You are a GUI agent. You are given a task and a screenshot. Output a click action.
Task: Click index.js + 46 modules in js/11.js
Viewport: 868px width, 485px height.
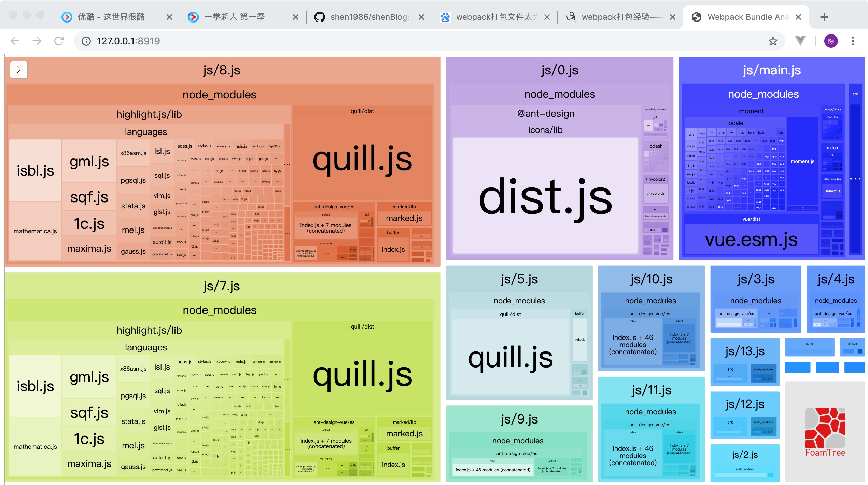click(x=633, y=455)
